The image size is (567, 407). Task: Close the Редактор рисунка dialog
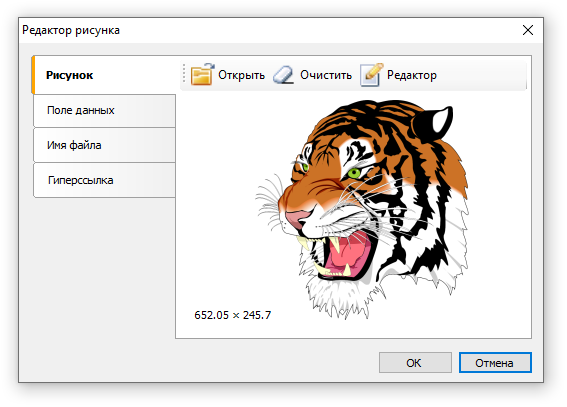tap(528, 30)
